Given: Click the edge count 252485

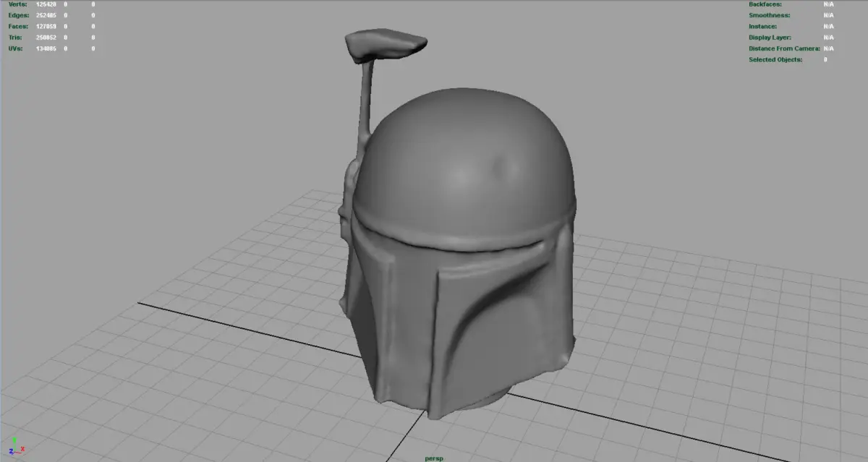Looking at the screenshot, I should pos(46,15).
